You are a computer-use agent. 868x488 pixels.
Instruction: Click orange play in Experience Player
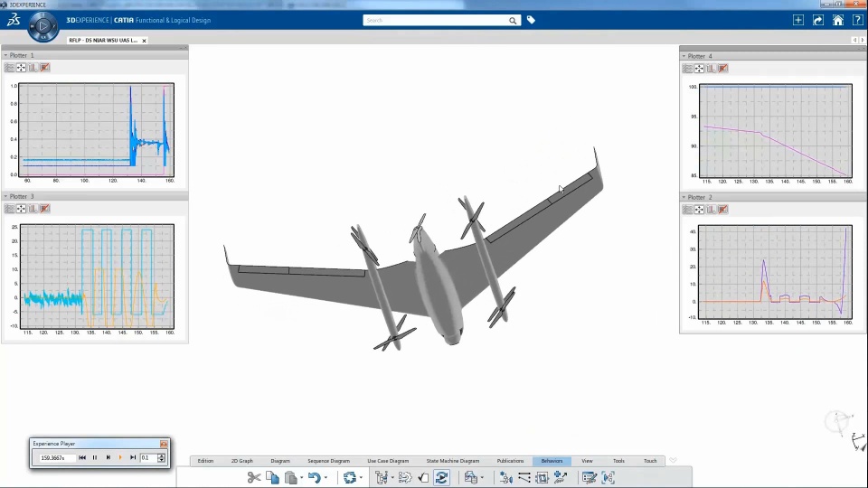(x=120, y=457)
